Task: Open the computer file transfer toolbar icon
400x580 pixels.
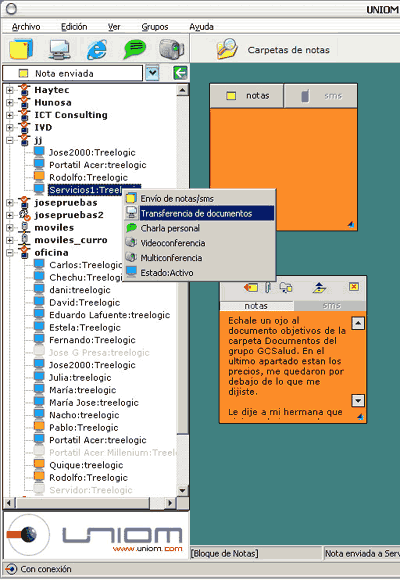Action: (x=60, y=49)
